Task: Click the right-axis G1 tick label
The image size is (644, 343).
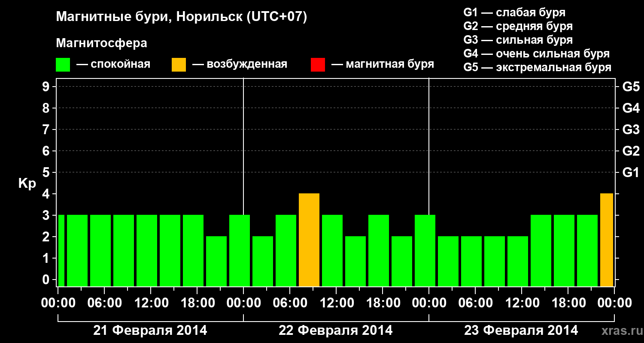Action: coord(631,172)
